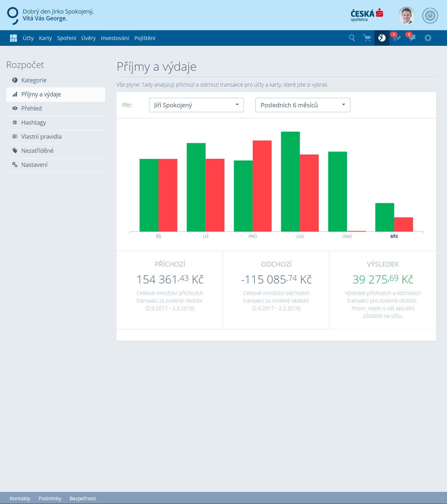Expand the Jiří Spokojený account dropdown
Viewport: 447px width, 504px height.
coord(197,105)
